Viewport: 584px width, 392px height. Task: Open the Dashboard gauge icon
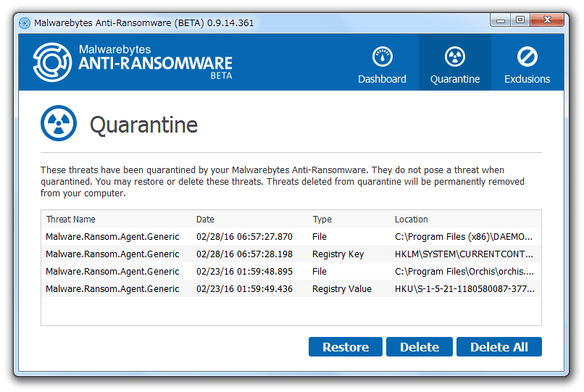click(x=382, y=57)
